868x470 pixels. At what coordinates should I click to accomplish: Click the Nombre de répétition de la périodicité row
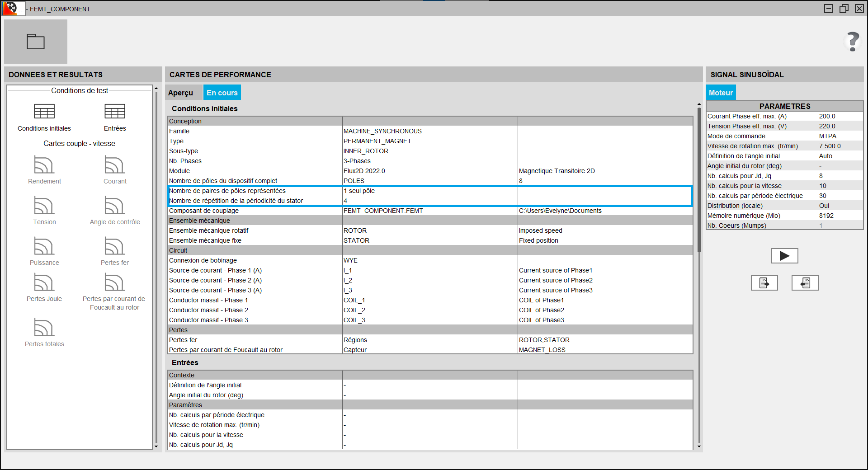(x=430, y=201)
